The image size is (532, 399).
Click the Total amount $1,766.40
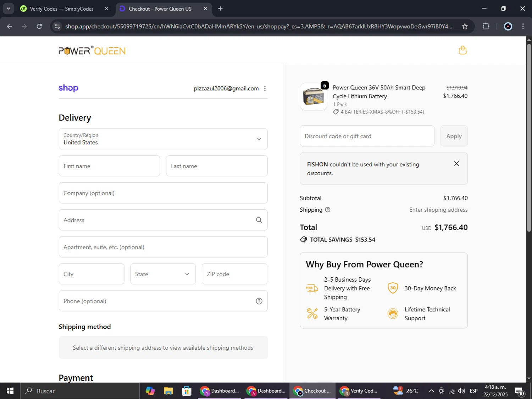click(x=451, y=227)
